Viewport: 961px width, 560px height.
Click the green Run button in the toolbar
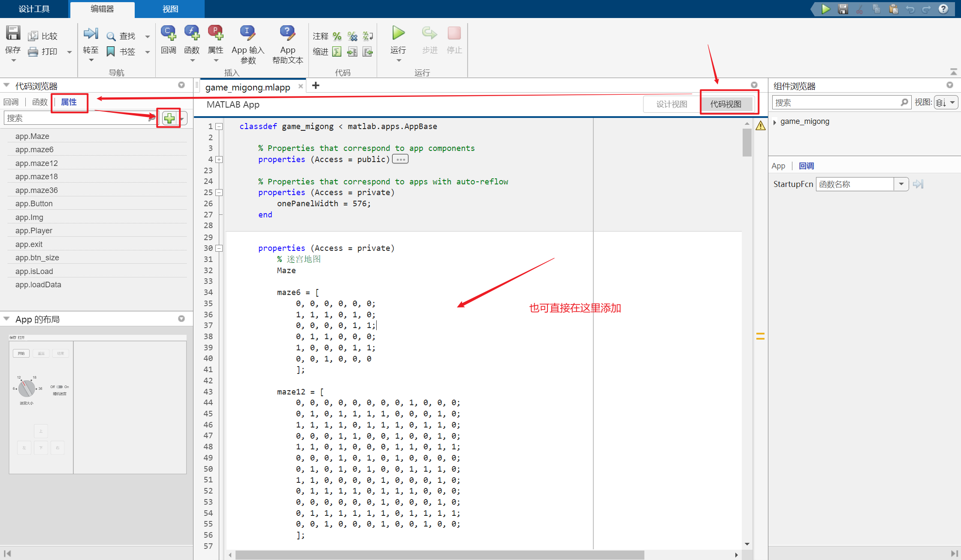[x=398, y=33]
